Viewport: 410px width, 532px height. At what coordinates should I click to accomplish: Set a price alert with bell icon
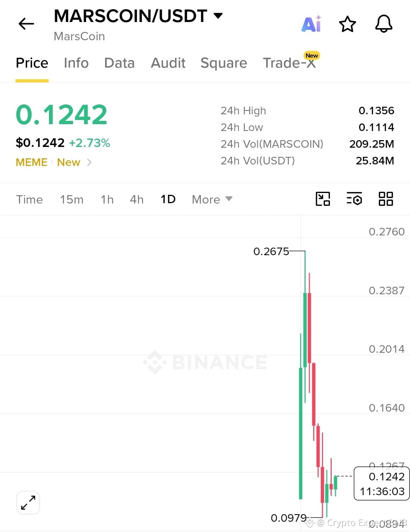pos(384,24)
